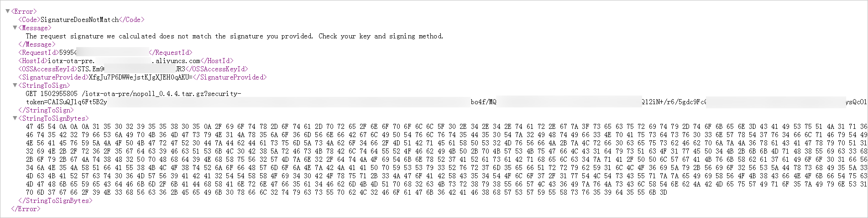Click the opening Message tag
Screen dimensions: 868x218
pos(35,28)
